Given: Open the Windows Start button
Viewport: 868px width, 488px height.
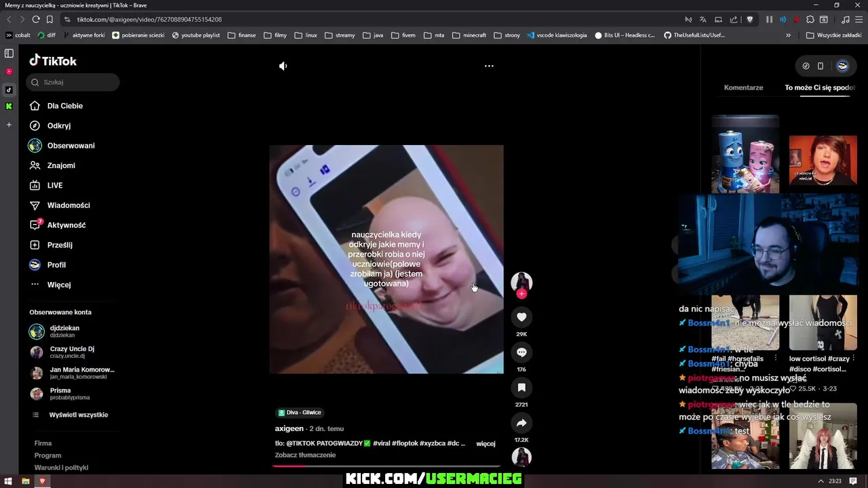Looking at the screenshot, I should coord(9,481).
